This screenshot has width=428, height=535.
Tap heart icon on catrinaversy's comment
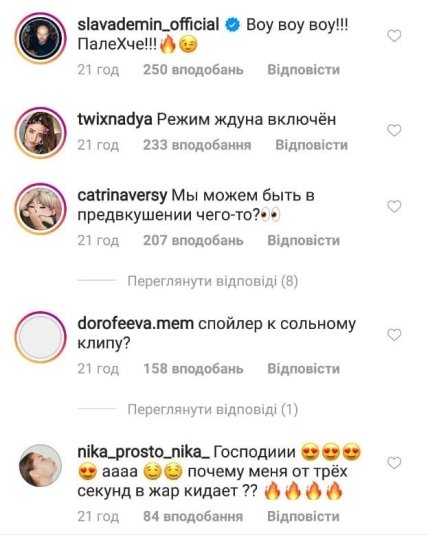tap(394, 206)
